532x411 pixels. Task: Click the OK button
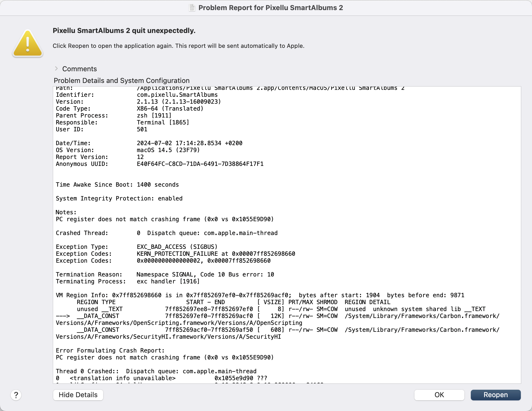click(439, 395)
